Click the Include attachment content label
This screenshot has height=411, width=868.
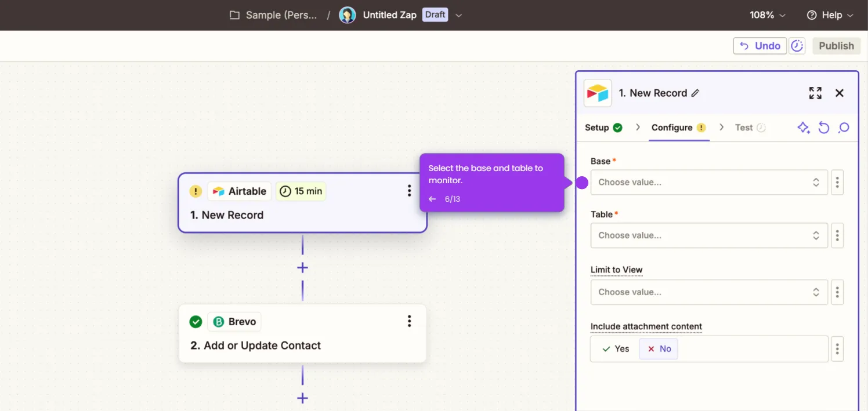[x=646, y=326]
